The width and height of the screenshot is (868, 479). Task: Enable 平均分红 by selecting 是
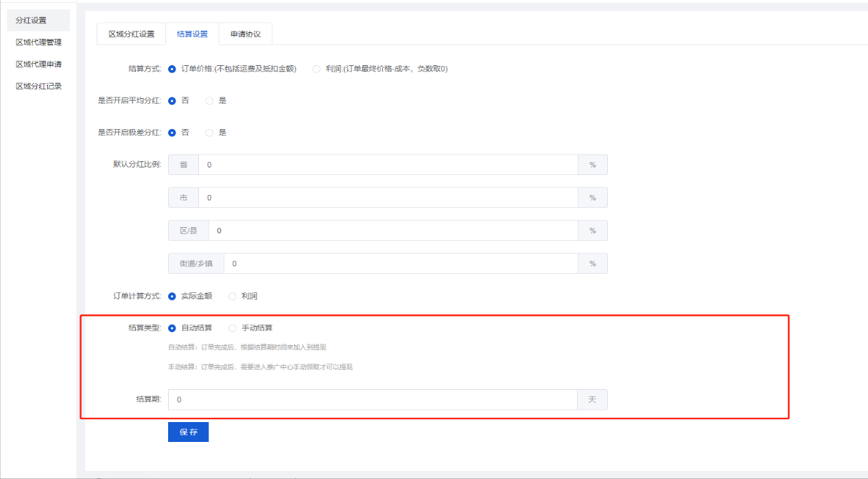tap(210, 101)
